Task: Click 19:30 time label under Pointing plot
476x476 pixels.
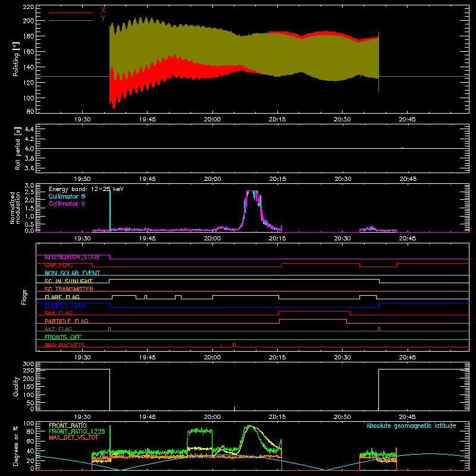Action: click(83, 120)
